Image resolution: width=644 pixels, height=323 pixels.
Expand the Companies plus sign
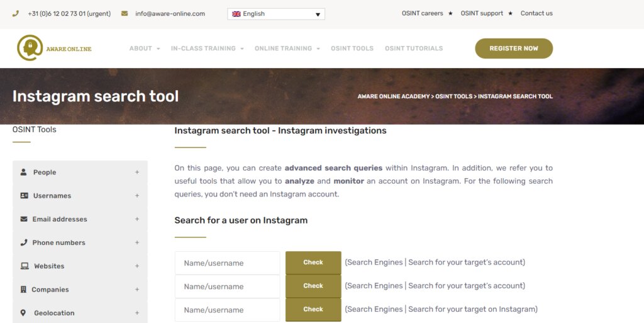tap(137, 289)
